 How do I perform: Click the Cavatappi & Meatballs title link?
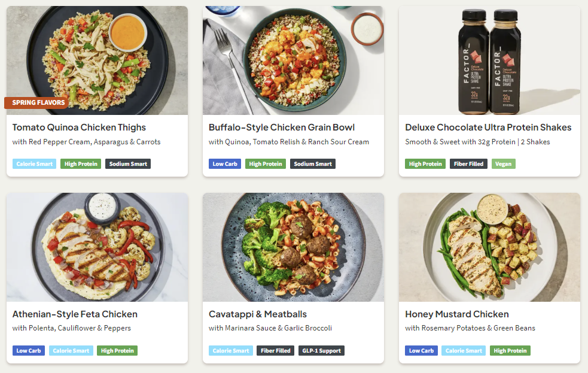pos(257,314)
